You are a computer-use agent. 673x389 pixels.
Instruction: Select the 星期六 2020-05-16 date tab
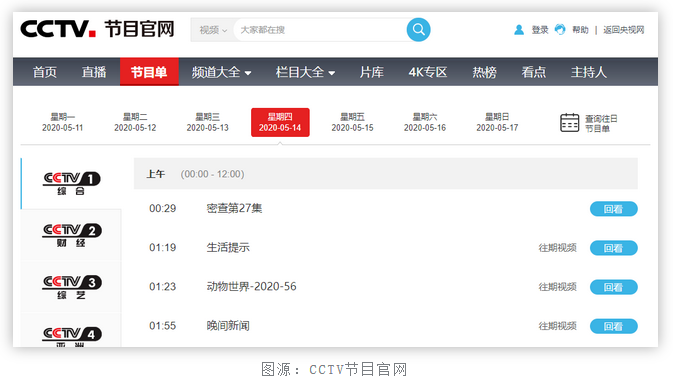425,122
